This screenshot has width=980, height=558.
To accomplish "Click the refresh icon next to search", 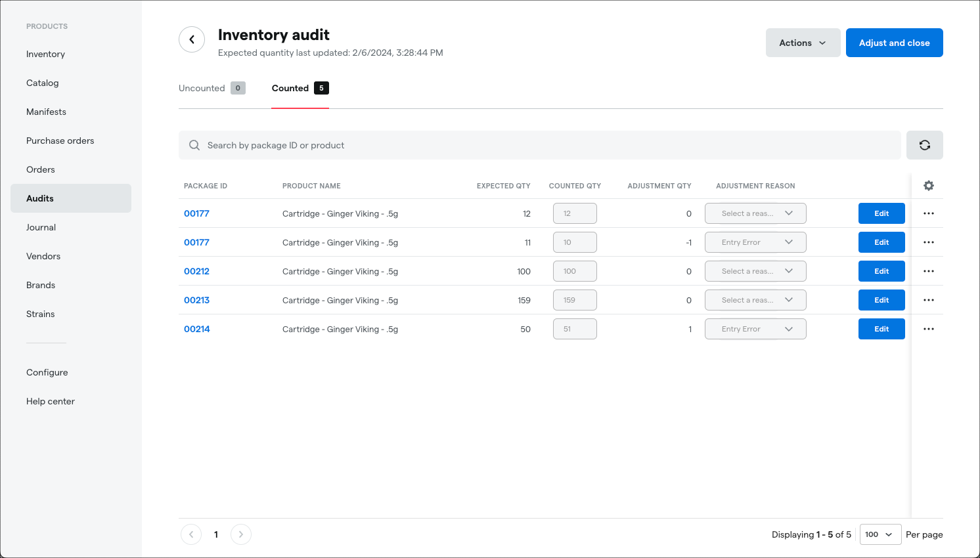I will (924, 145).
